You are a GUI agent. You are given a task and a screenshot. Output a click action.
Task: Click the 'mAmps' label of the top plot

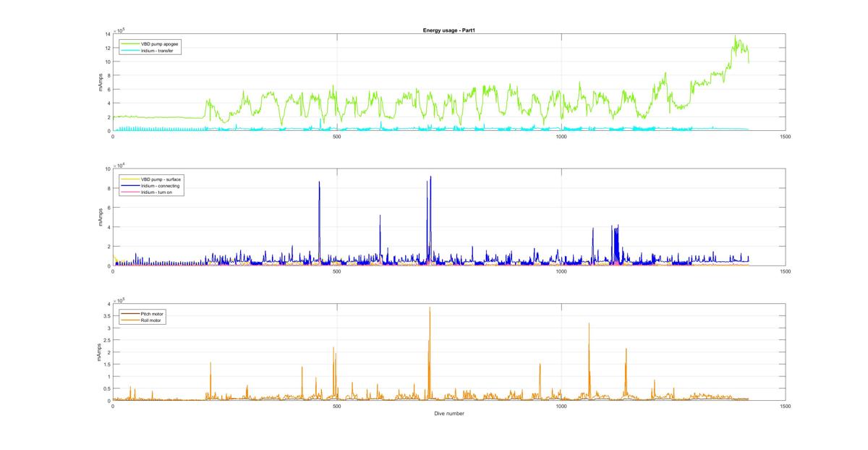(101, 82)
